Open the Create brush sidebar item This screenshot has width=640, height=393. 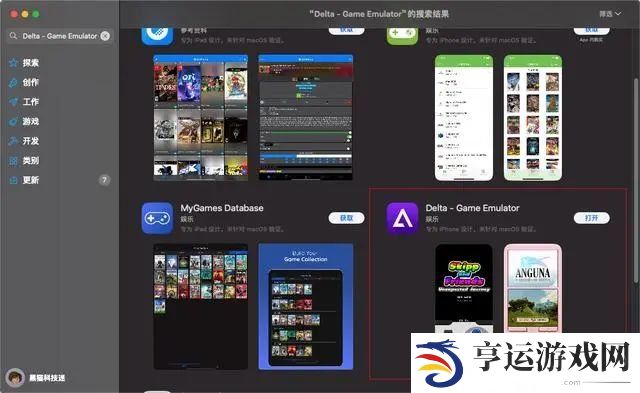pos(24,82)
